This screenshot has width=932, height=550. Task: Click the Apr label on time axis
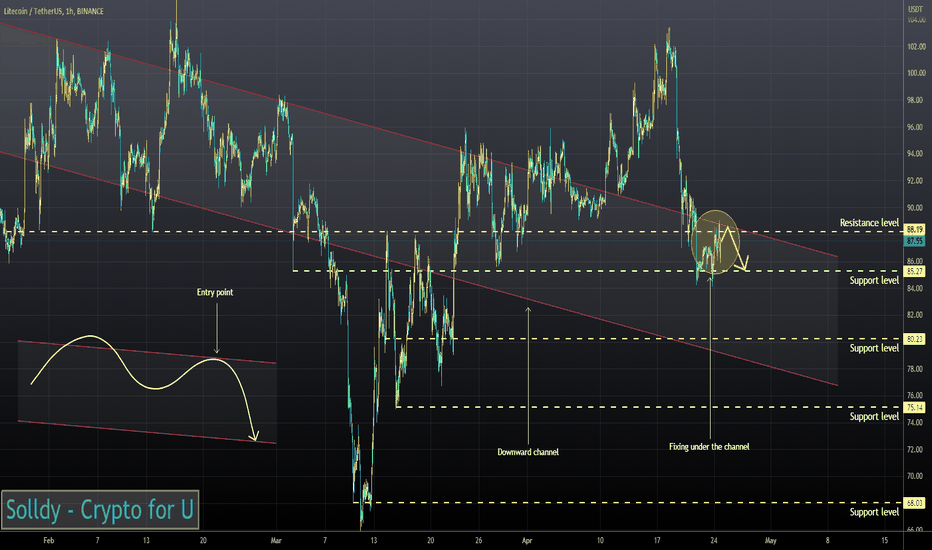tap(527, 540)
